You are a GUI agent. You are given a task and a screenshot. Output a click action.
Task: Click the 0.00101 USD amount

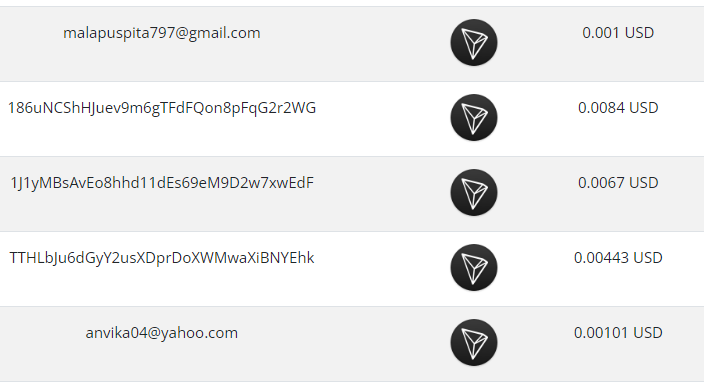tap(618, 333)
